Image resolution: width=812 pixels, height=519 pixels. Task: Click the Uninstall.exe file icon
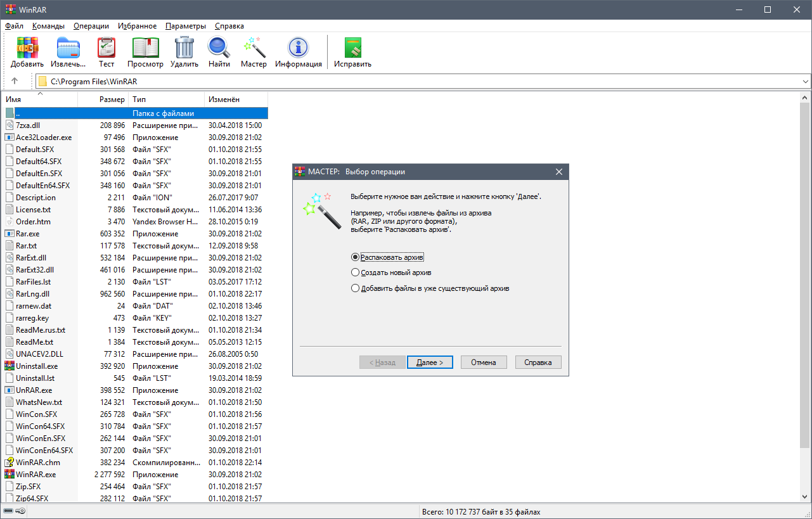pos(10,366)
